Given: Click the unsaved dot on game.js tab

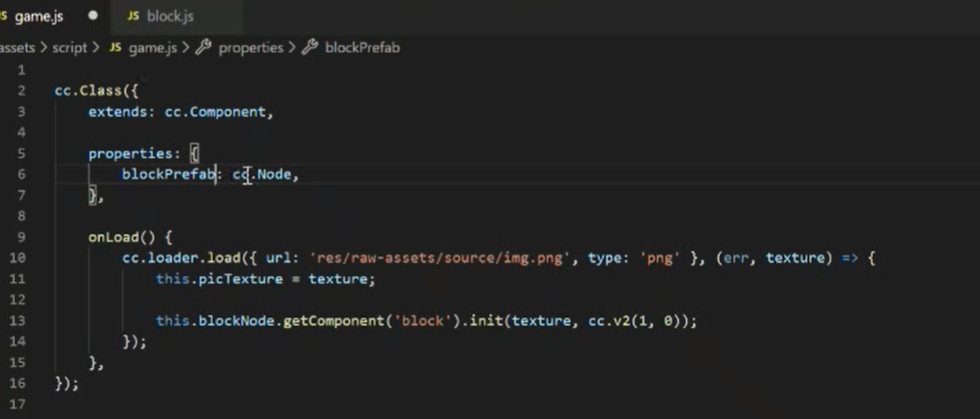Looking at the screenshot, I should pyautogui.click(x=92, y=17).
